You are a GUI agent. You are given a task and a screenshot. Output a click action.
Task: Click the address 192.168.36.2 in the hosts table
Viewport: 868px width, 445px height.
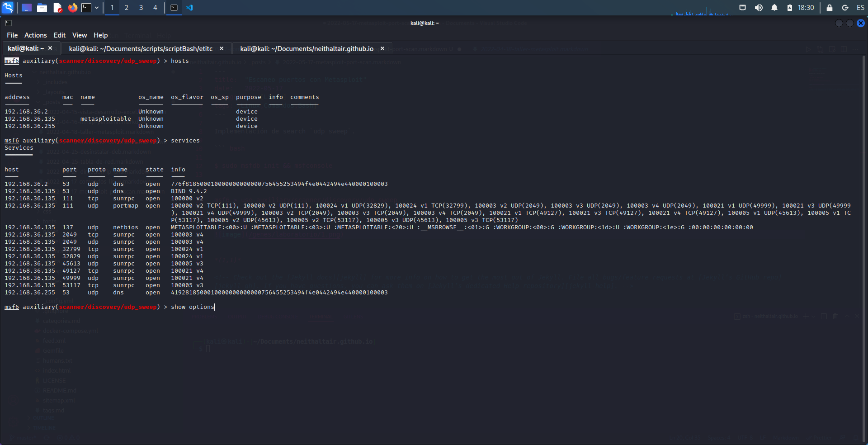[26, 112]
